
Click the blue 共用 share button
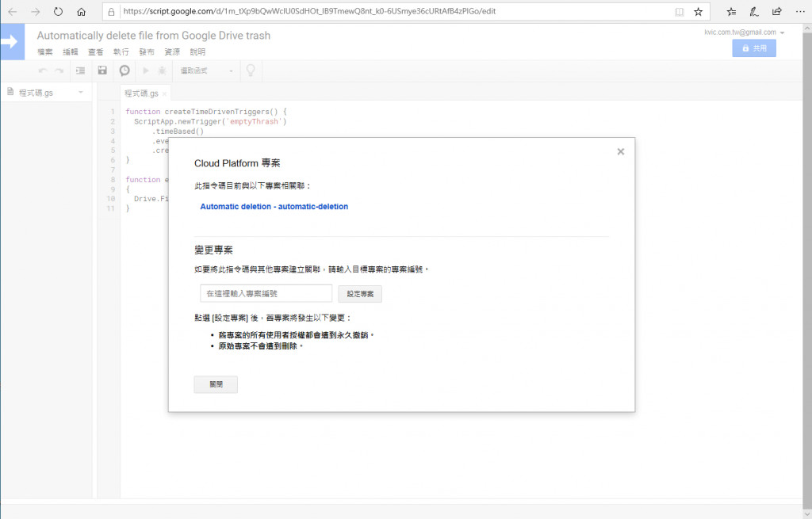[x=754, y=48]
